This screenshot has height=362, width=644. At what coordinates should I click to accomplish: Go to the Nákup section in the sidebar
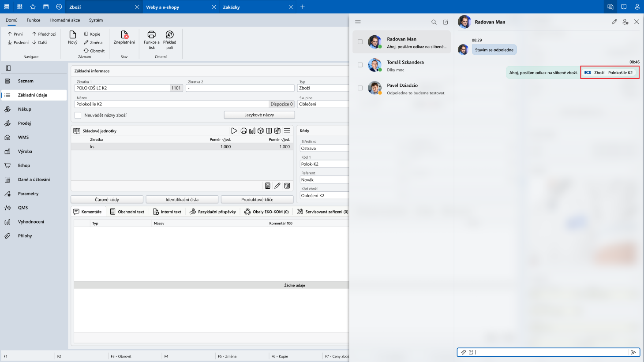34,109
